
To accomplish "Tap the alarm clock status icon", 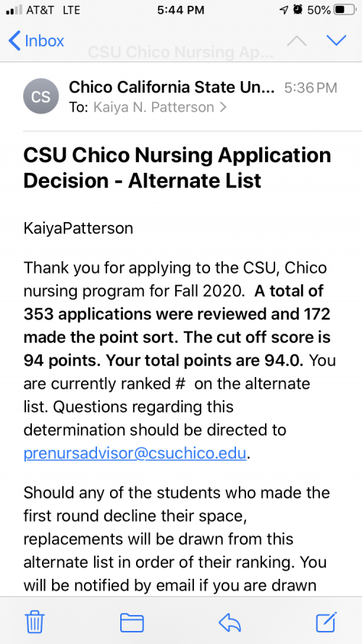I will (298, 9).
